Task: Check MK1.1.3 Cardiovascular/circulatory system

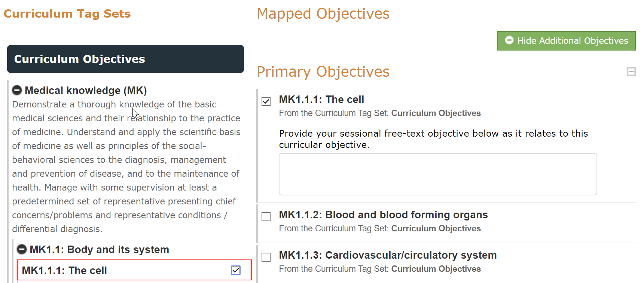Action: point(266,257)
